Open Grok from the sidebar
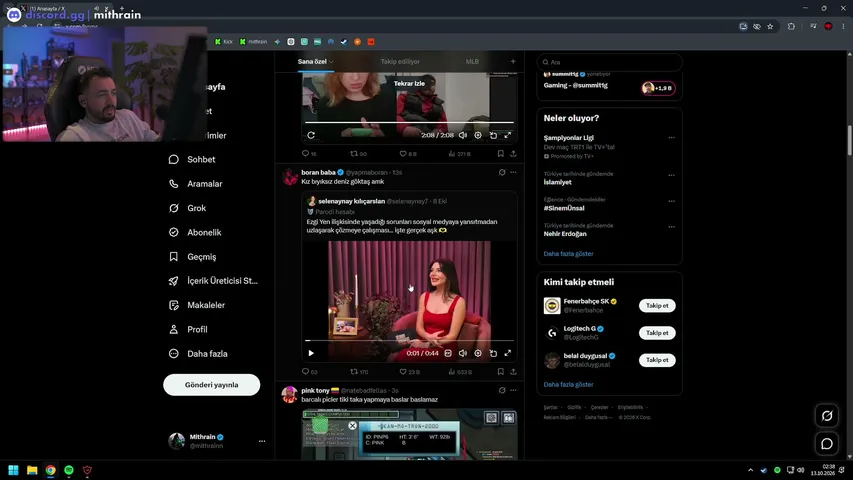853x480 pixels. pyautogui.click(x=187, y=208)
